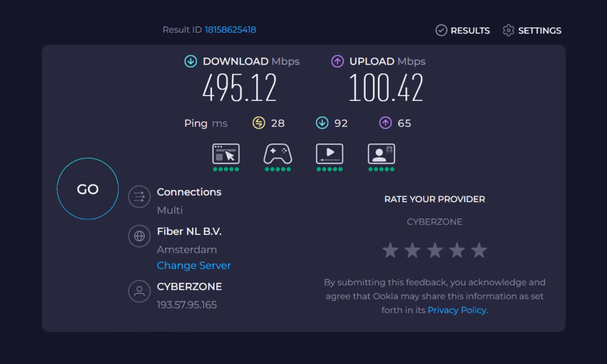Screen dimensions: 607x364
Task: Click the CYBERZONE user profile icon
Action: (139, 291)
